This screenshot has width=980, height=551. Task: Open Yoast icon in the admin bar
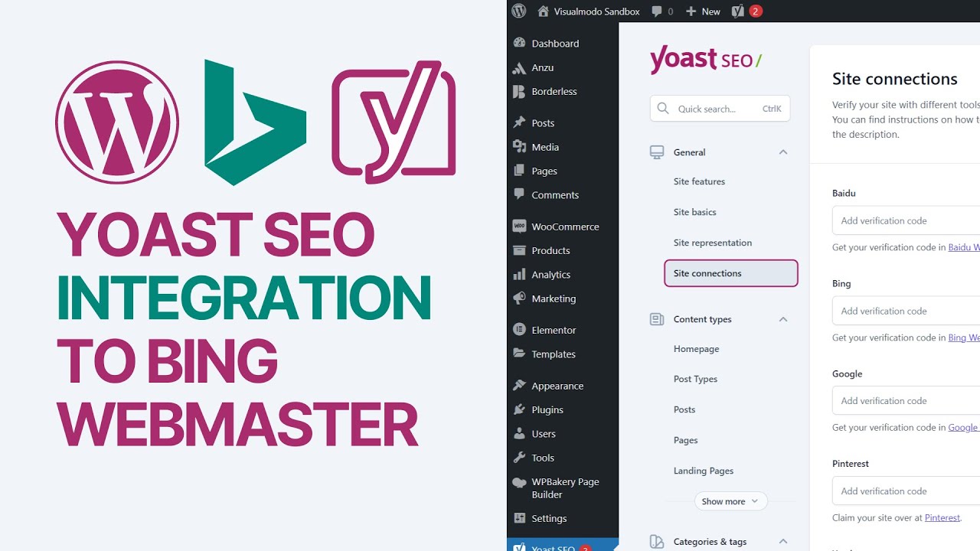(738, 11)
